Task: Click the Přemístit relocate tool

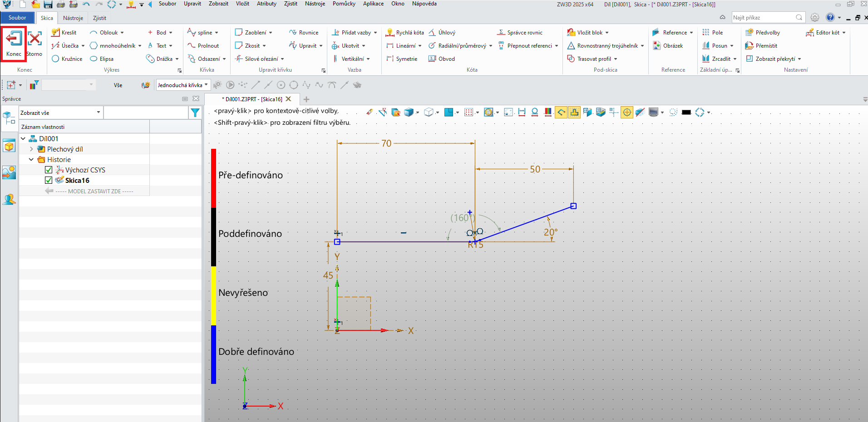Action: (x=761, y=46)
